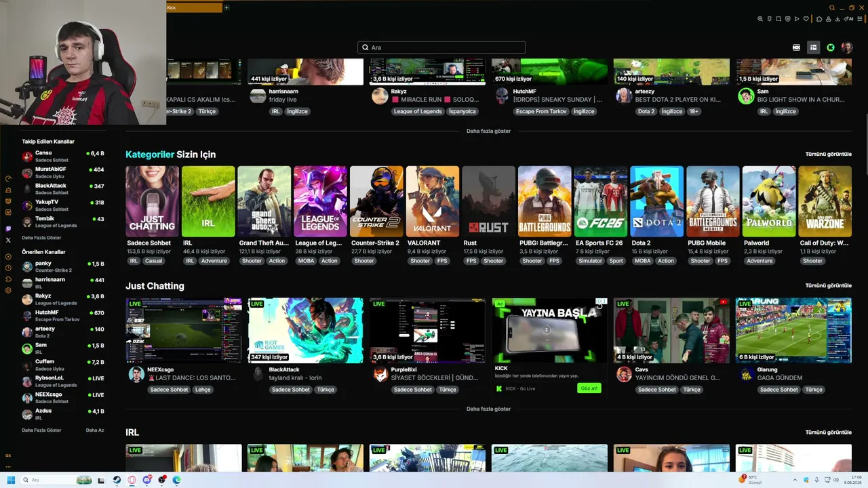Click the zoom magnifier icon in toolbar
This screenshot has width=868, height=488.
click(760, 19)
